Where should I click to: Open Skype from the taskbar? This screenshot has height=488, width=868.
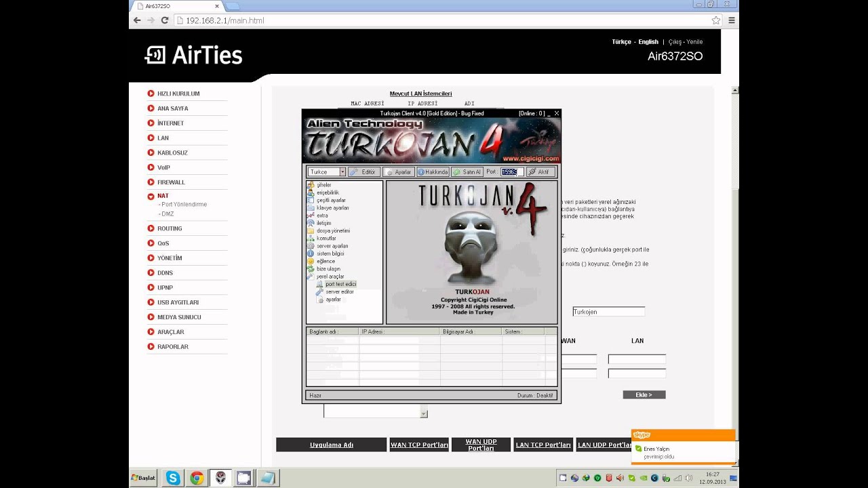[173, 478]
